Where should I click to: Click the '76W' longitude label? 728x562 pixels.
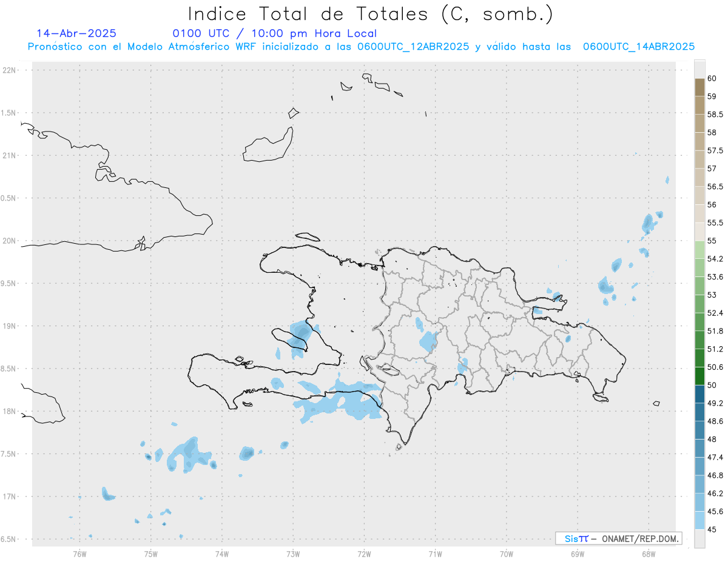coord(79,554)
